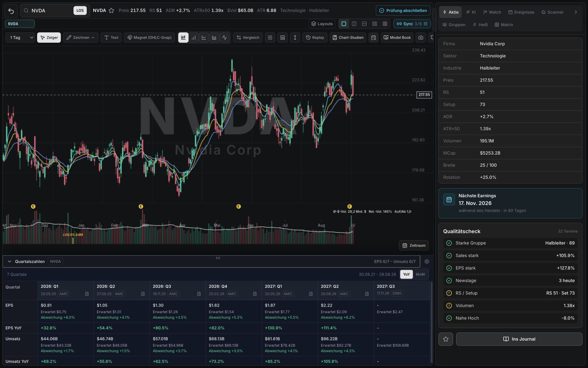Image resolution: width=588 pixels, height=368 pixels.
Task: Select two-row split layout icon
Action: 364,24
